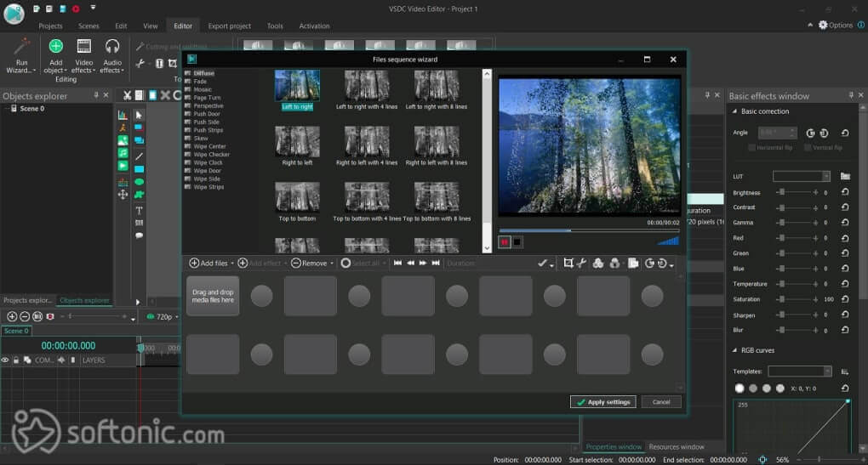Switch to the Export project tab
868x465 pixels.
coord(229,26)
